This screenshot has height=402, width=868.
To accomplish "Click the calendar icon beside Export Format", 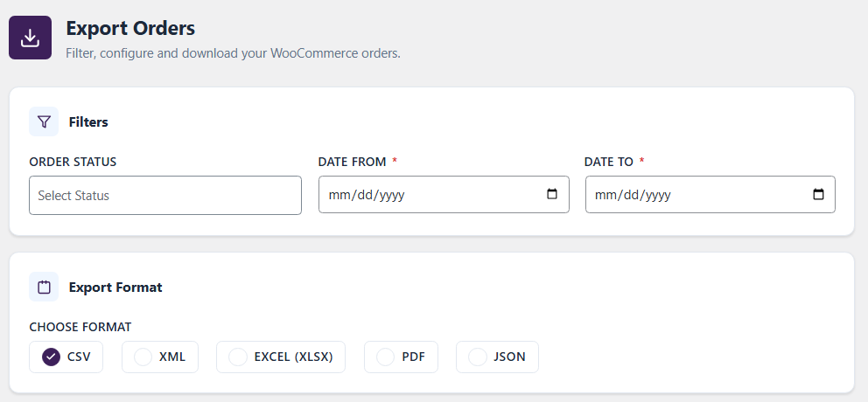I will coord(44,287).
